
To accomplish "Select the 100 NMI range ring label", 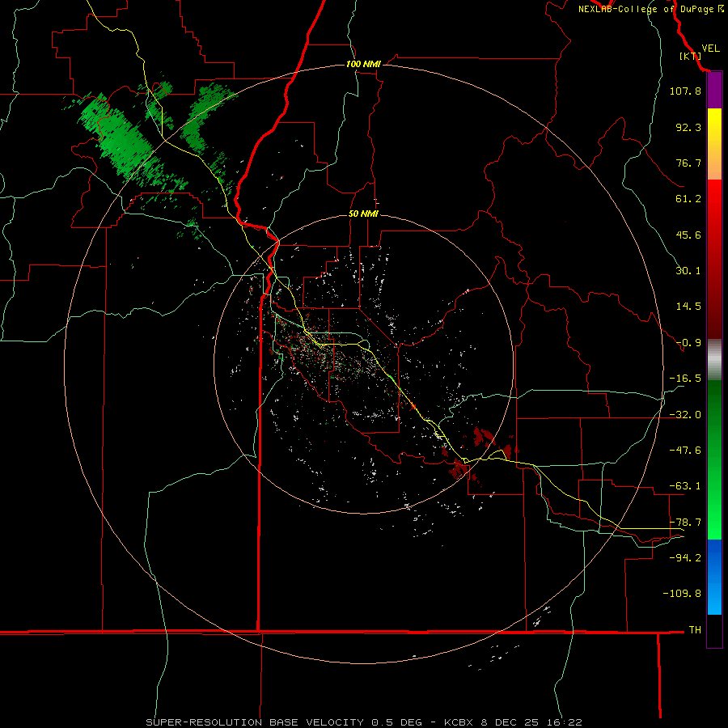I will pyautogui.click(x=363, y=64).
